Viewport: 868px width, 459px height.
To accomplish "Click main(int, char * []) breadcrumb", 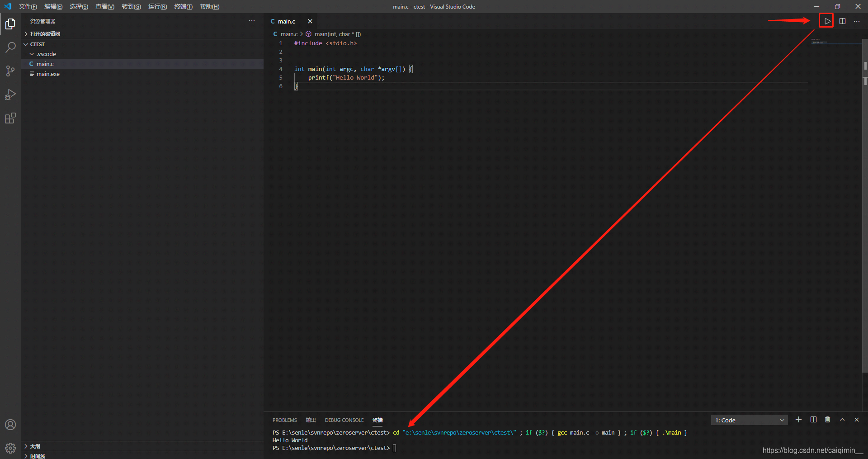I will [x=337, y=34].
